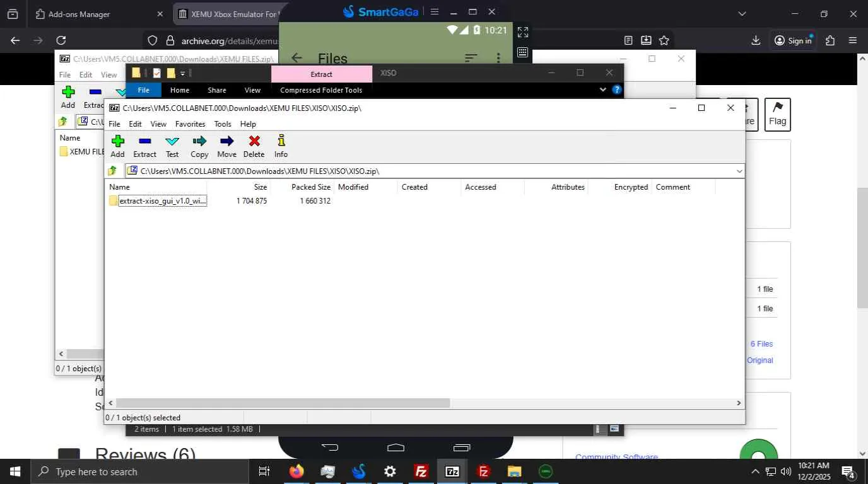The height and width of the screenshot is (484, 868).
Task: Click the horizontal scrollbar in XISO.zip window
Action: 283,403
